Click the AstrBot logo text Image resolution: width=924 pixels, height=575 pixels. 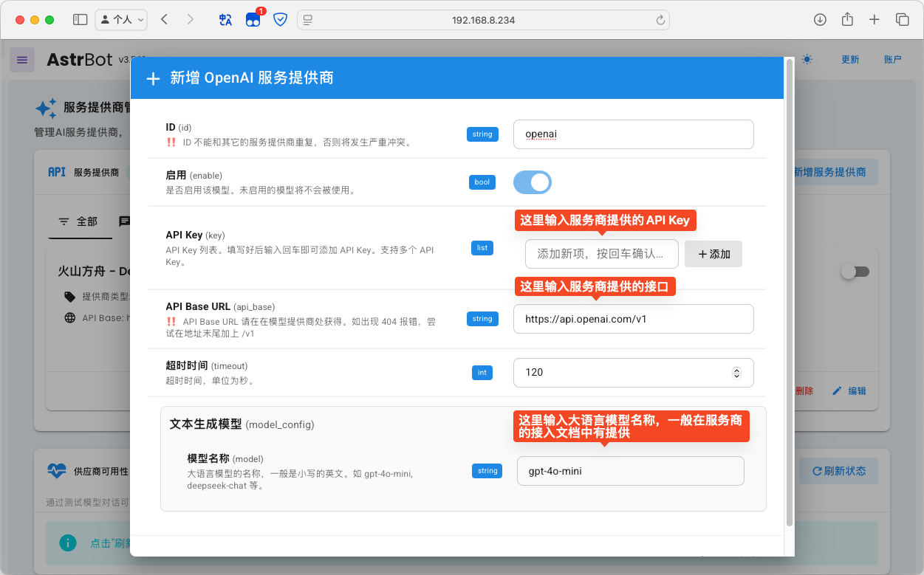[x=80, y=60]
